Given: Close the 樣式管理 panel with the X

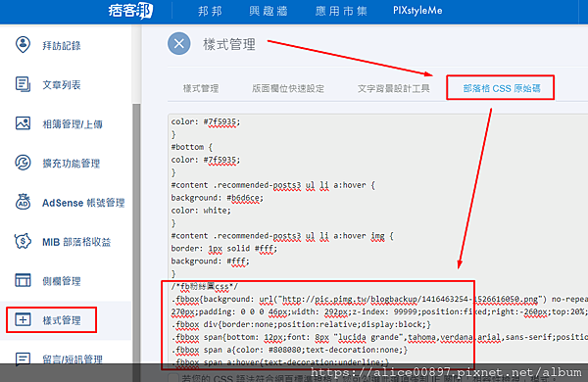Looking at the screenshot, I should tap(179, 43).
